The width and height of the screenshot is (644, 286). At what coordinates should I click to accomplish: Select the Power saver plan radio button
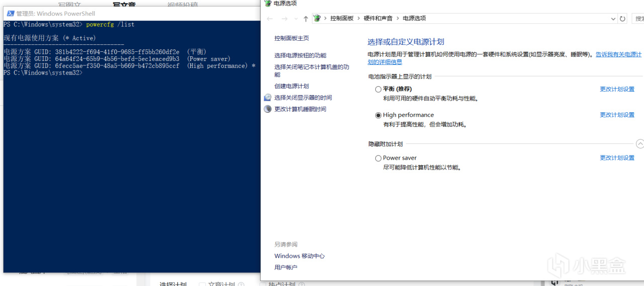(x=378, y=158)
